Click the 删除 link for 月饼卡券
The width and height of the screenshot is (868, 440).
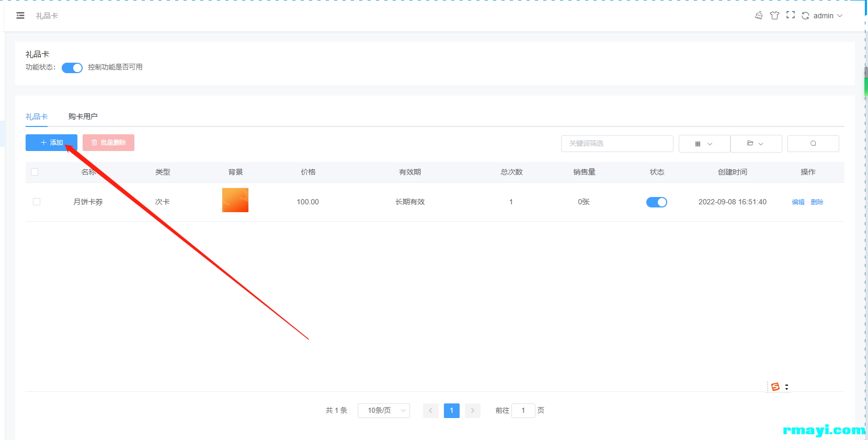817,202
